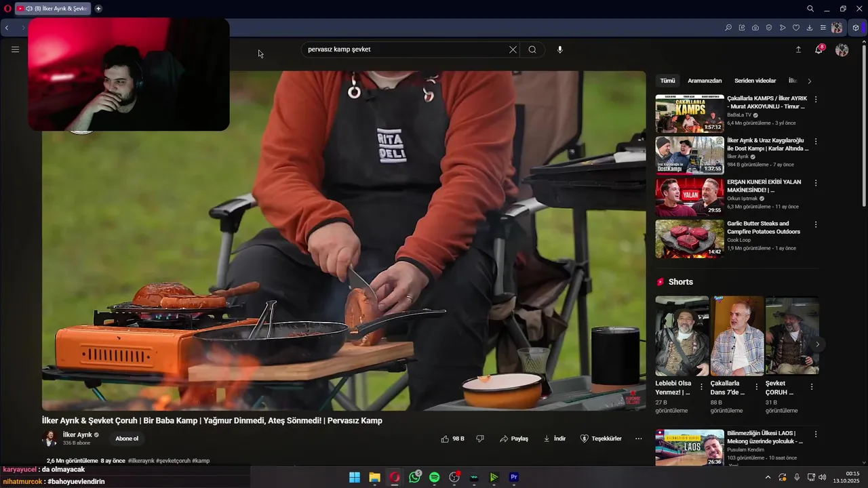Open Windows Start menu

(x=355, y=477)
